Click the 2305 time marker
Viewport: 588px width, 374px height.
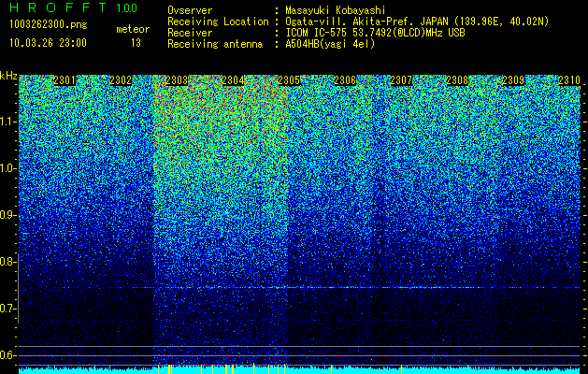pyautogui.click(x=289, y=80)
